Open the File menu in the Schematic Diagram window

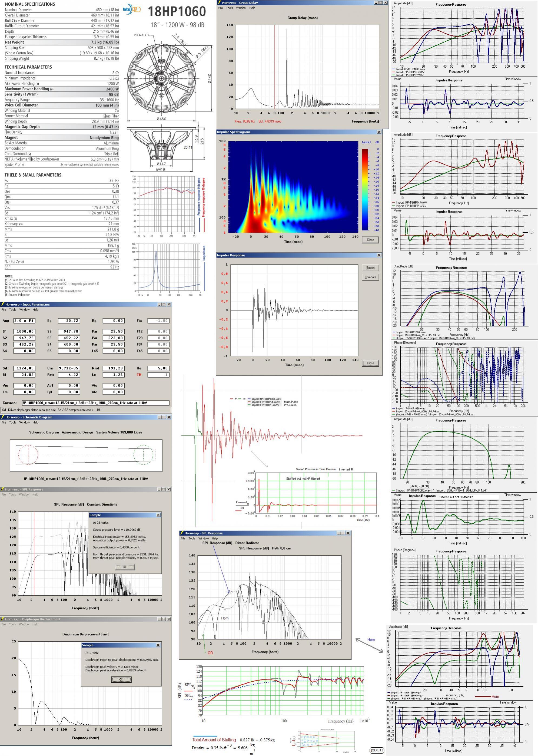point(4,422)
